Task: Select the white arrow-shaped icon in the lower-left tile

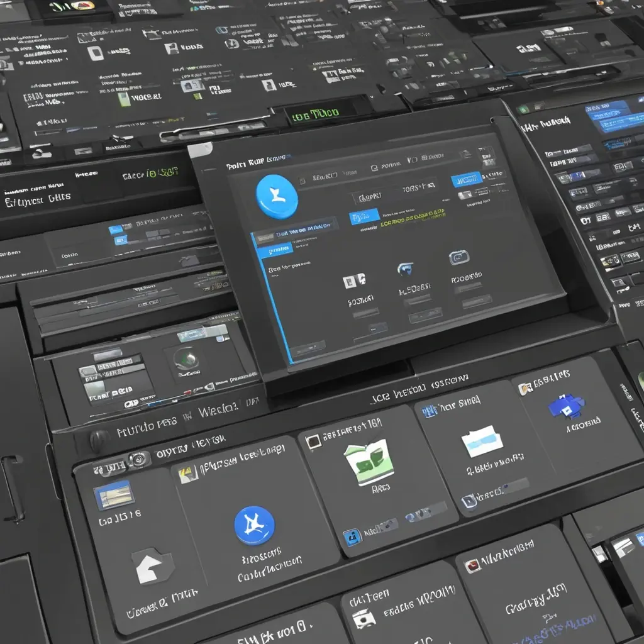Action: click(x=152, y=567)
